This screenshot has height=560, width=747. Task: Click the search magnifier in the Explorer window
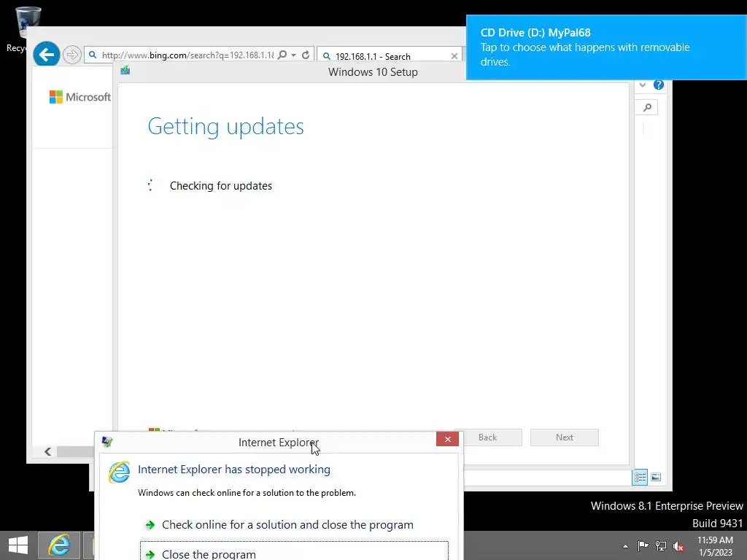point(647,108)
